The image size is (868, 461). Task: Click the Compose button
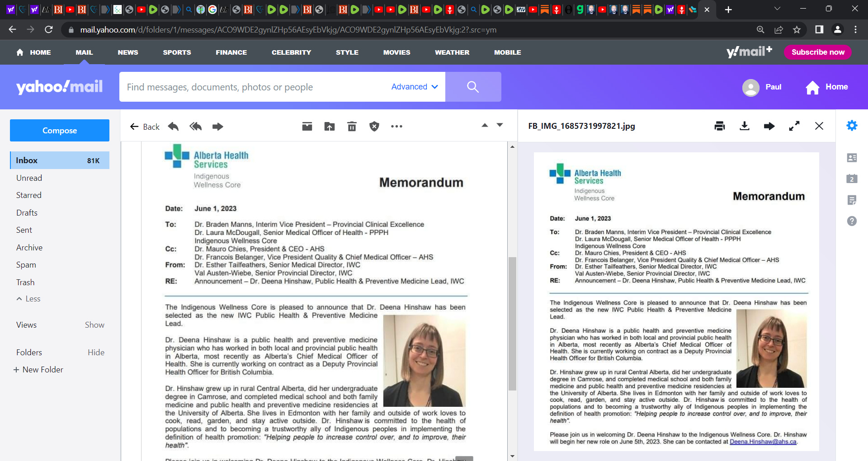(x=60, y=131)
